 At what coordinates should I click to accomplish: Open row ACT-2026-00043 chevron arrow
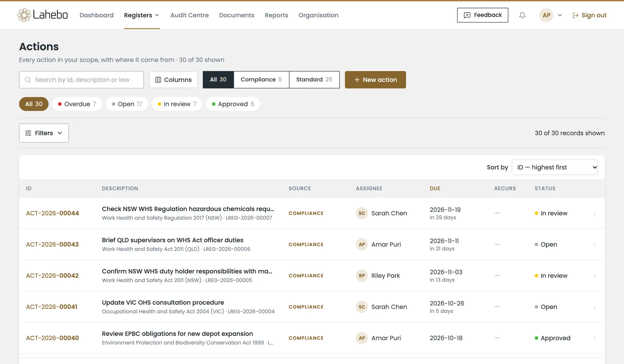click(594, 245)
